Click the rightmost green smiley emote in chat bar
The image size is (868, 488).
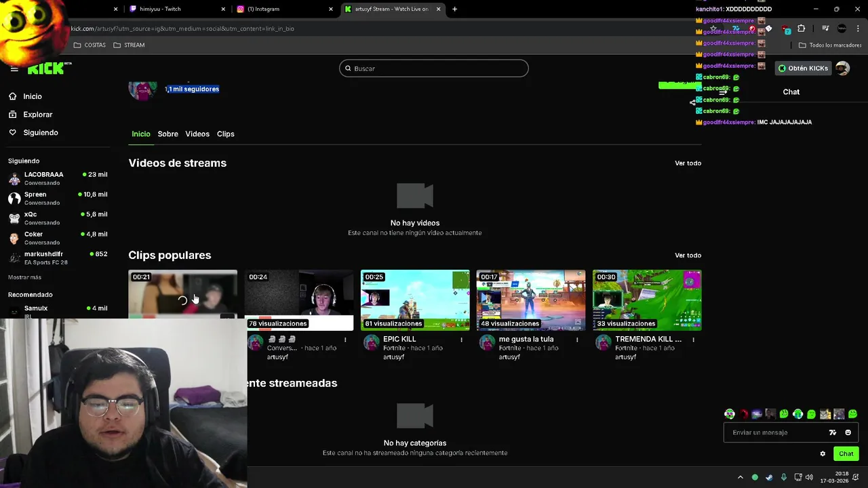click(852, 414)
